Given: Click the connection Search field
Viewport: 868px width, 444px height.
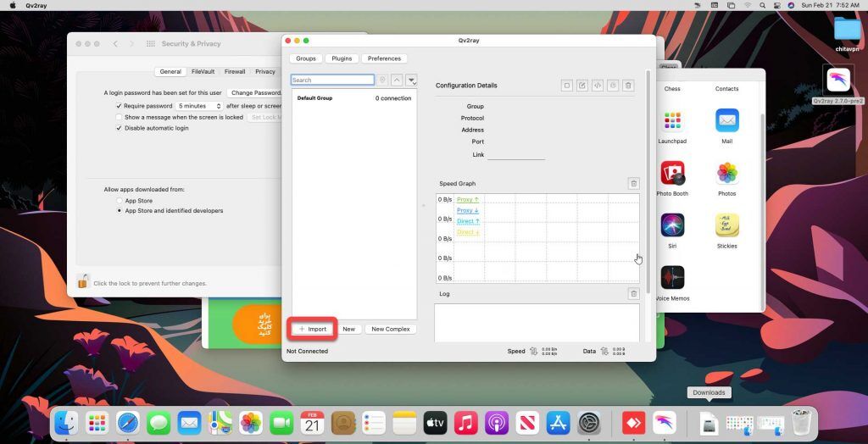Looking at the screenshot, I should tap(332, 80).
